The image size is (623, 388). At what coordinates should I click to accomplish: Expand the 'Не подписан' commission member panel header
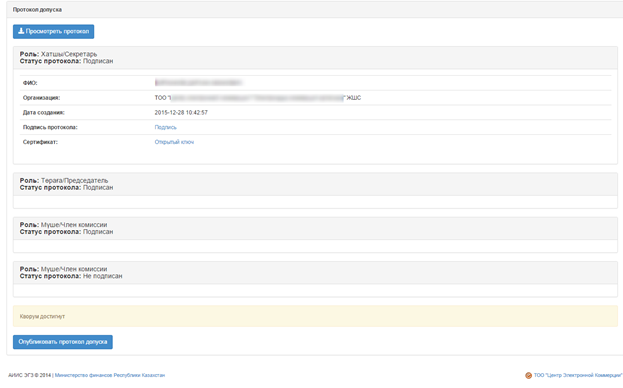tap(315, 273)
